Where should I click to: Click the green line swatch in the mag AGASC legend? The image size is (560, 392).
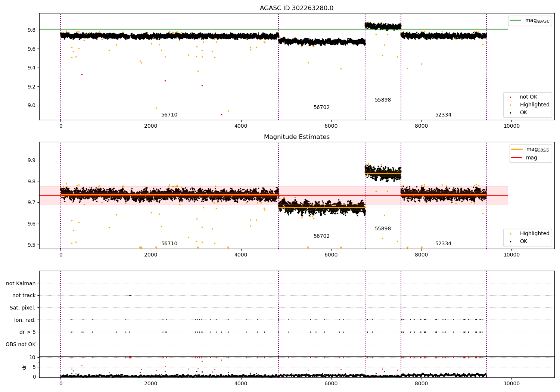pyautogui.click(x=516, y=21)
